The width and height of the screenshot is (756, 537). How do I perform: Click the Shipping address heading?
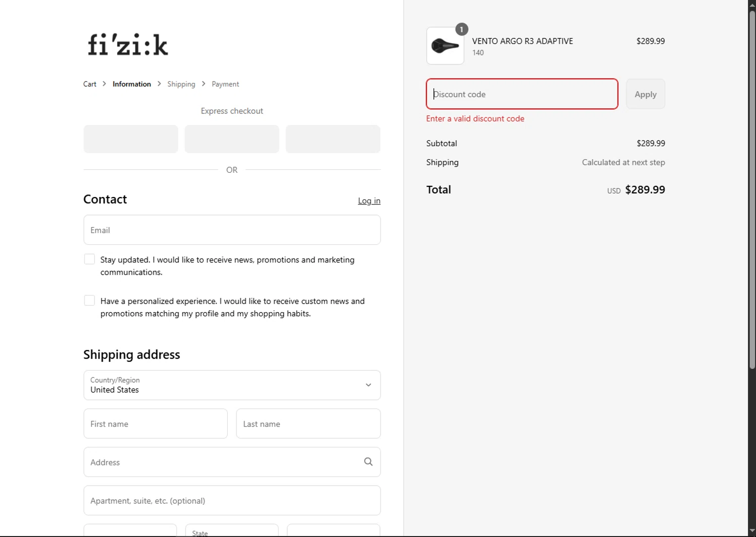point(132,354)
